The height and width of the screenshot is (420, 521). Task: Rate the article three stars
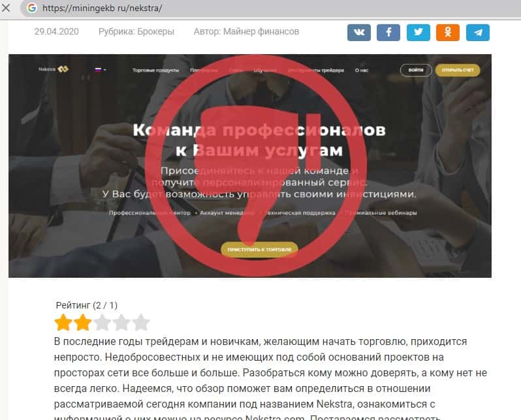[102, 322]
